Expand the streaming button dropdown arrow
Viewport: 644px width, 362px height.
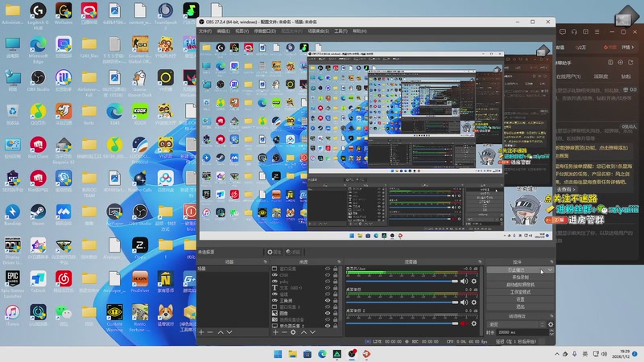pos(551,269)
